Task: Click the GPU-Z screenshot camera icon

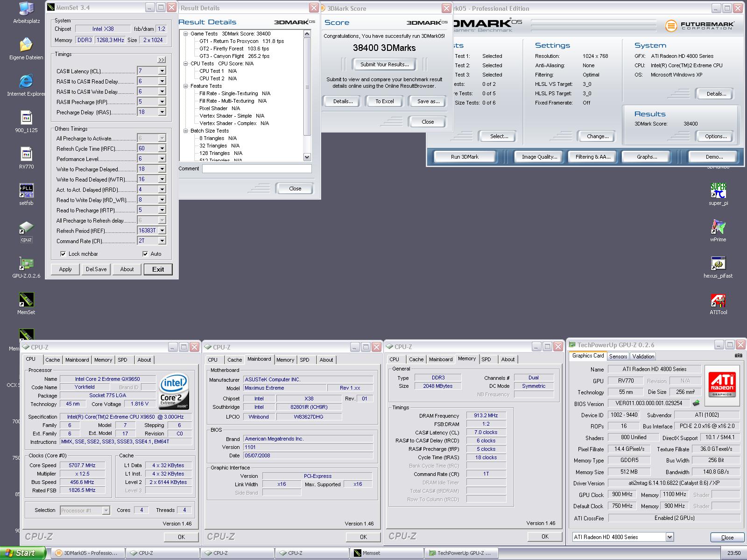Action: point(738,356)
